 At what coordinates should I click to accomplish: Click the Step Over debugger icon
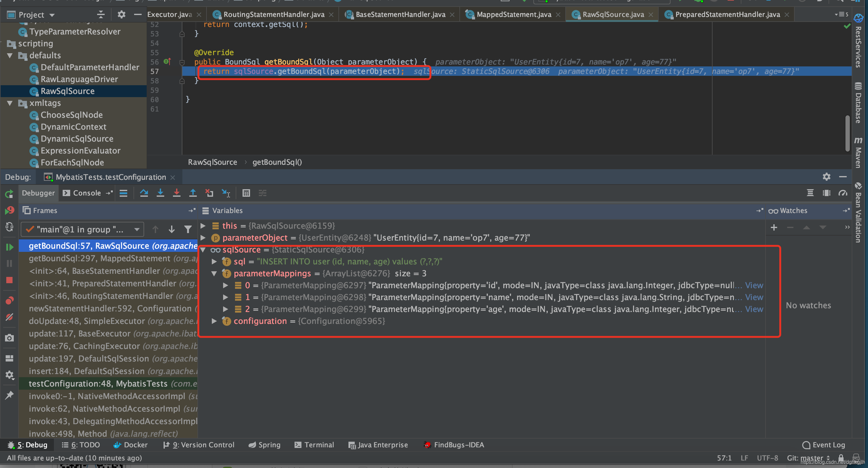(144, 193)
